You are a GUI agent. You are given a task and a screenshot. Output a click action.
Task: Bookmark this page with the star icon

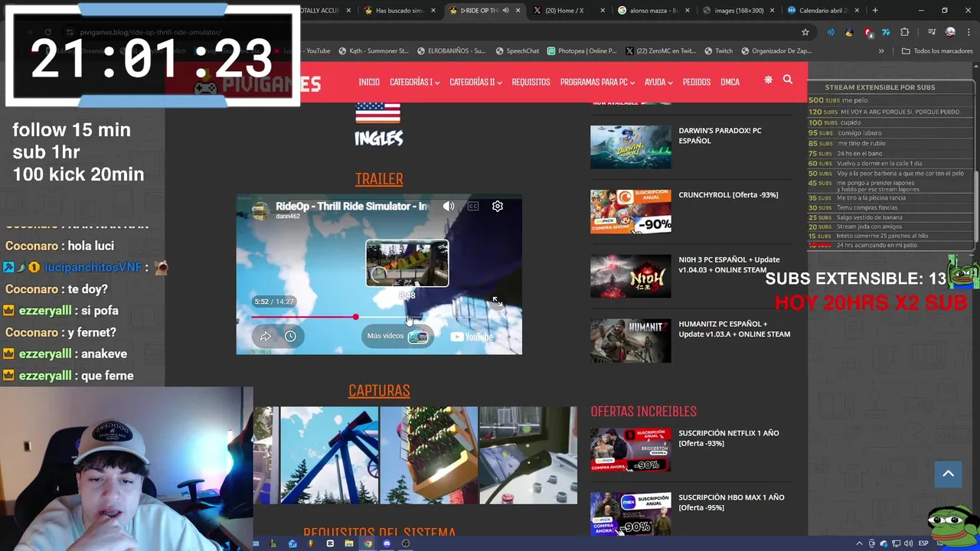click(805, 32)
